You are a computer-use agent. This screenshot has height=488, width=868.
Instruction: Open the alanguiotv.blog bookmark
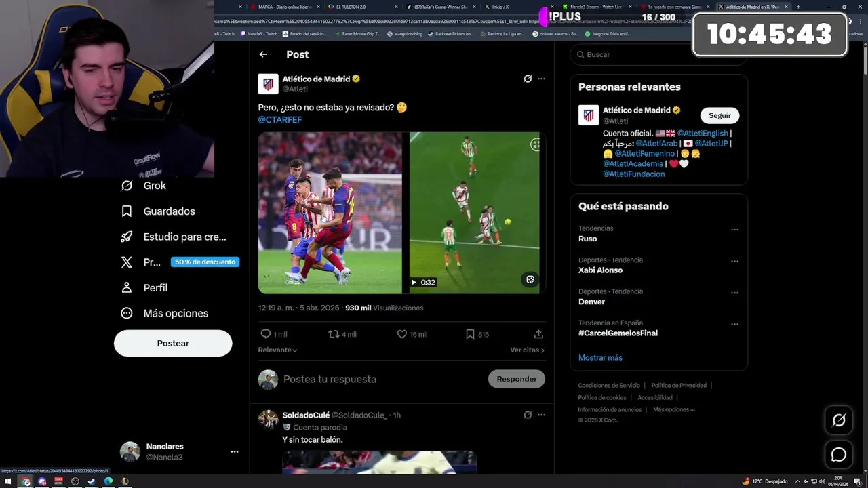click(404, 33)
